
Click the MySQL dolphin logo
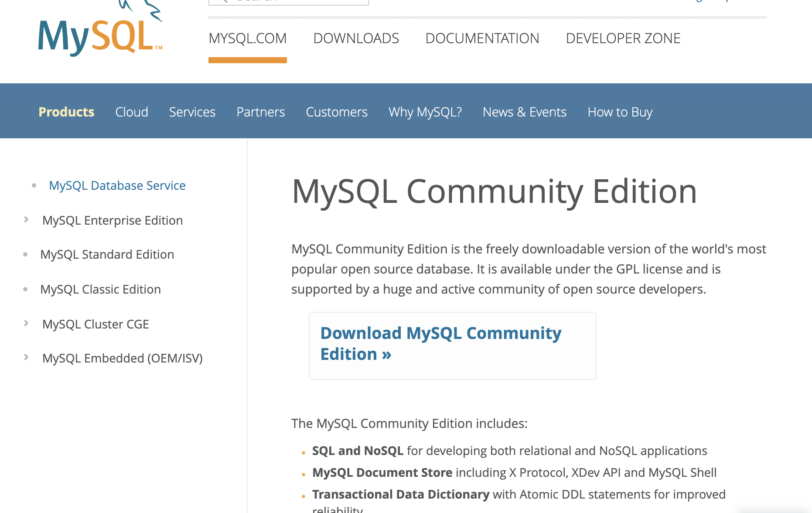[100, 28]
